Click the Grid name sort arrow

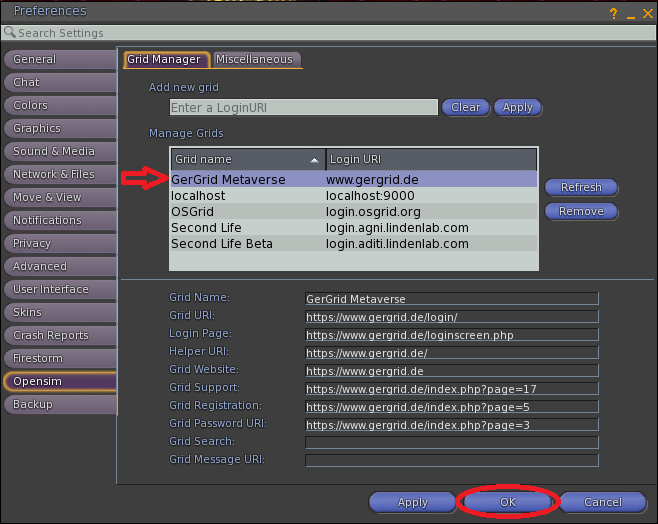pyautogui.click(x=314, y=160)
